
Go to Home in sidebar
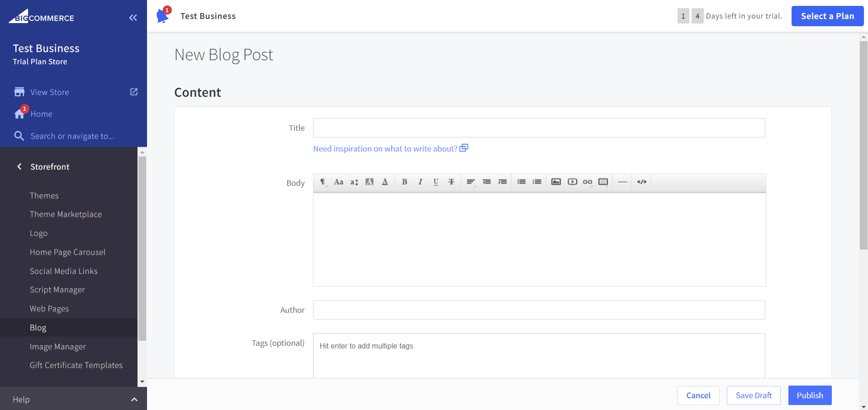42,114
